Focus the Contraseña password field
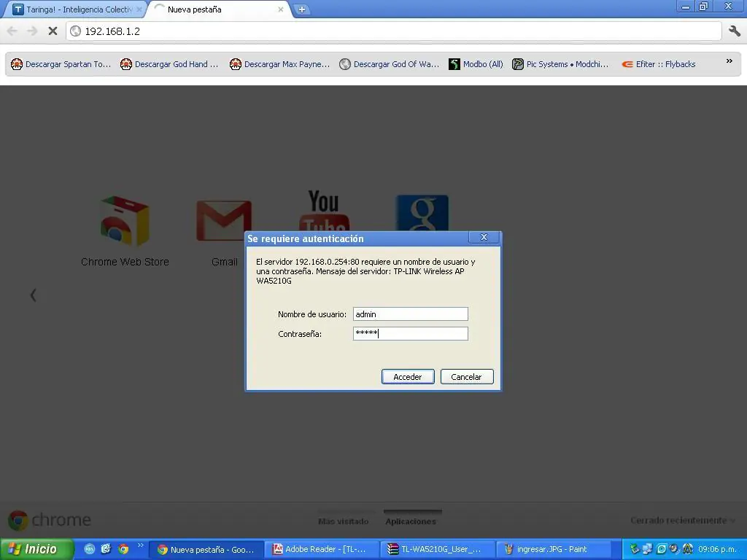Viewport: 747px width, 560px height. tap(411, 334)
